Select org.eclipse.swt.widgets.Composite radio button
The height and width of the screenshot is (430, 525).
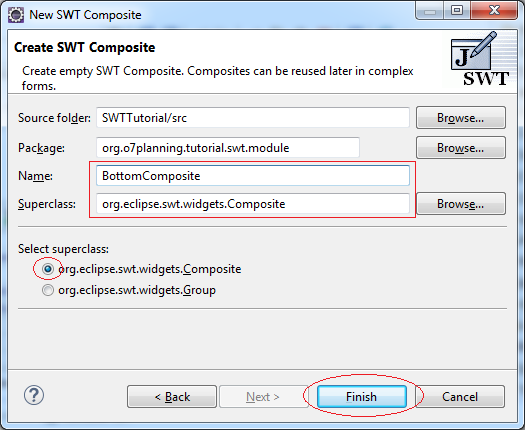coord(48,269)
